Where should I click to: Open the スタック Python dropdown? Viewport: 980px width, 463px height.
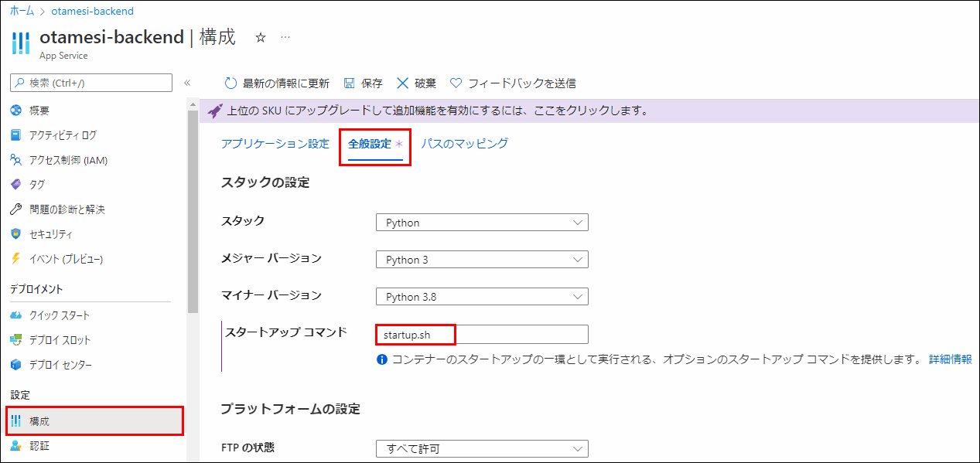coord(482,223)
